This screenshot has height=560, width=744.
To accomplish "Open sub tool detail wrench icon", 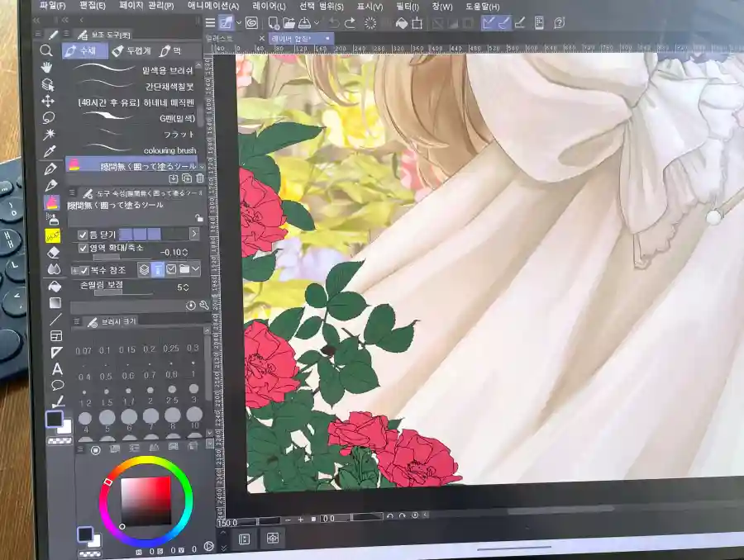I will pos(204,306).
